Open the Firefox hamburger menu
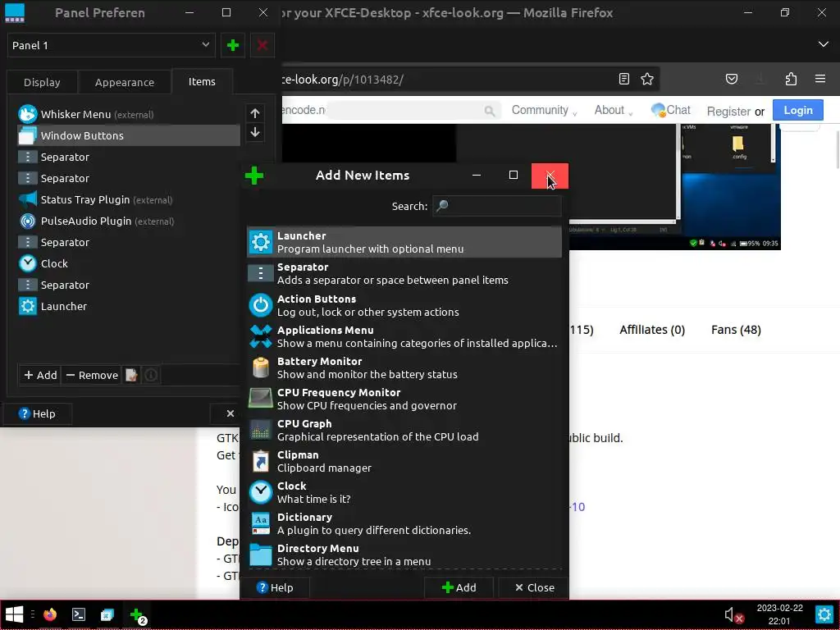This screenshot has width=840, height=630. pyautogui.click(x=820, y=80)
